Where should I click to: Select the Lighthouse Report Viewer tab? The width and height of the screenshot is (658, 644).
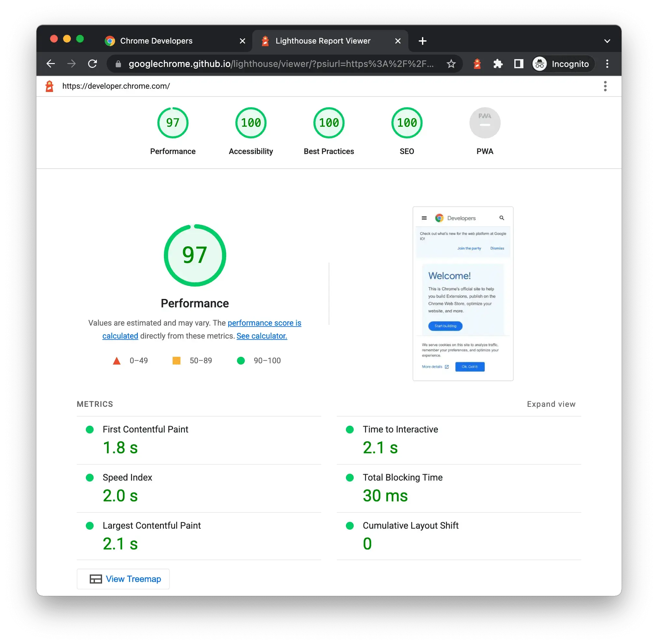click(330, 41)
